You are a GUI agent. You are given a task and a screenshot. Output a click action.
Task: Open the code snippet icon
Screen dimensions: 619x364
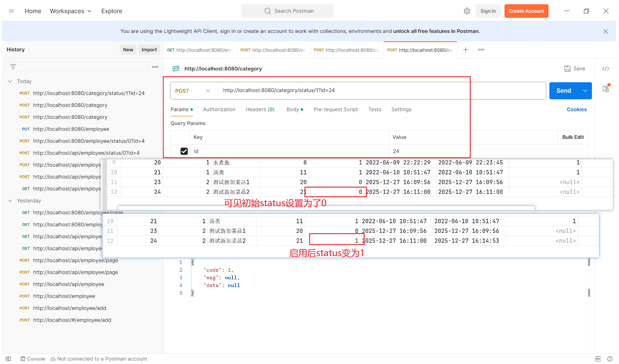pos(605,68)
